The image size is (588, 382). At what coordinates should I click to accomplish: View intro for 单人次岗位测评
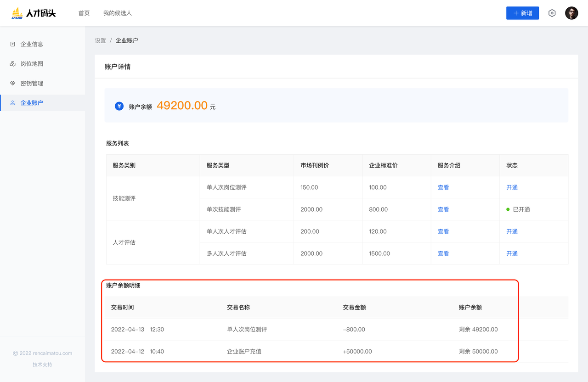tap(443, 187)
